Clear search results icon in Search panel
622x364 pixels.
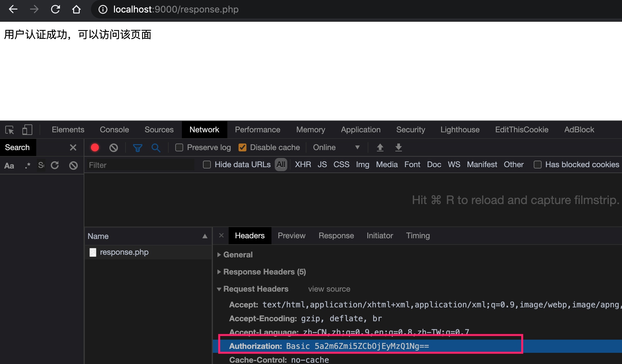coord(73,165)
